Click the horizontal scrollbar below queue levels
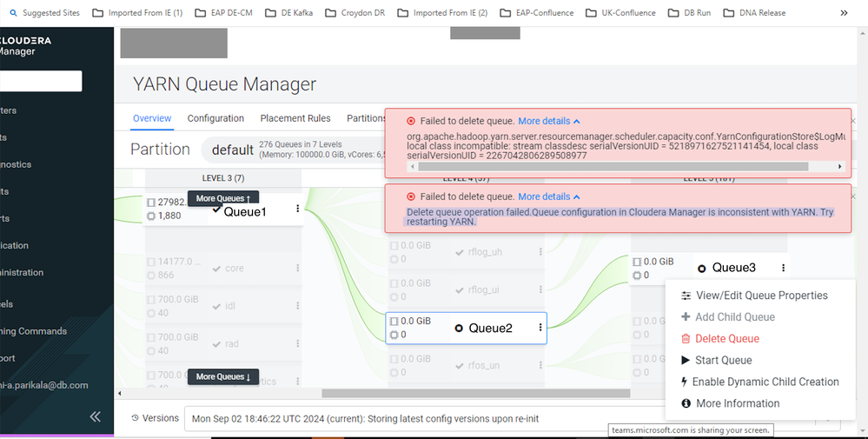 click(x=476, y=393)
